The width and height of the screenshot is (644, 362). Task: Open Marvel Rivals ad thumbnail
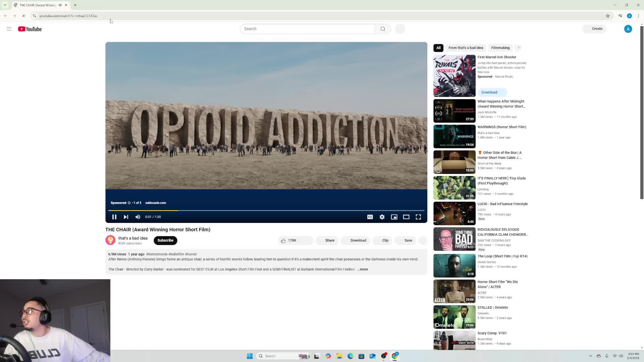click(x=454, y=76)
